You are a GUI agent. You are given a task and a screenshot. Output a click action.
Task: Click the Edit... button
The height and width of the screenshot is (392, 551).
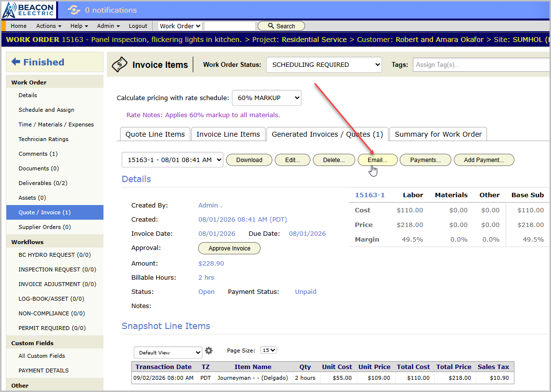coord(292,160)
